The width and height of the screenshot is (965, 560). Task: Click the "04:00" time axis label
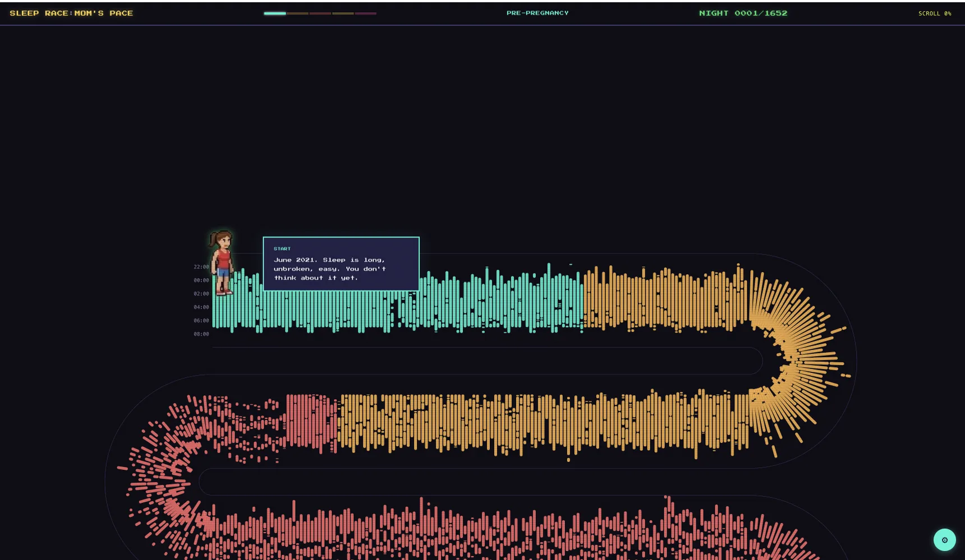201,307
